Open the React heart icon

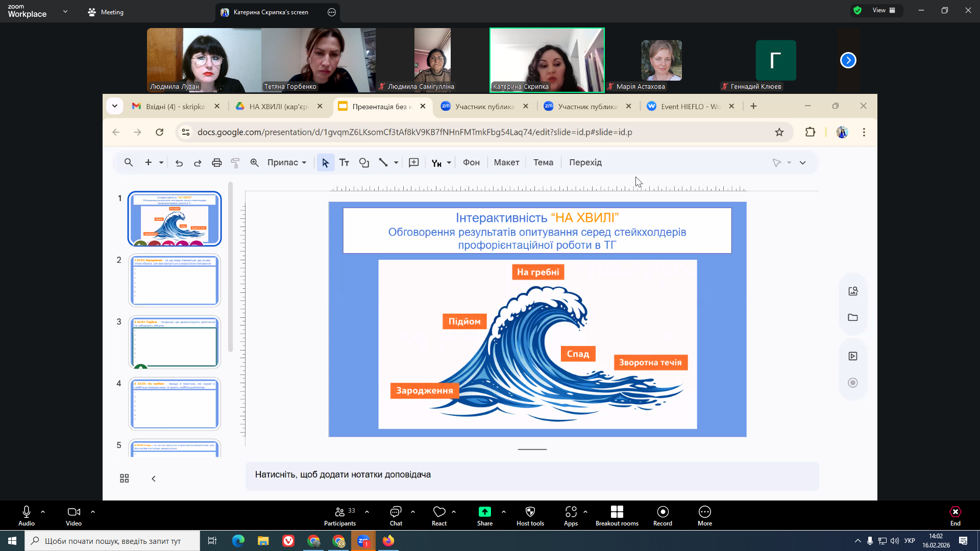tap(439, 512)
